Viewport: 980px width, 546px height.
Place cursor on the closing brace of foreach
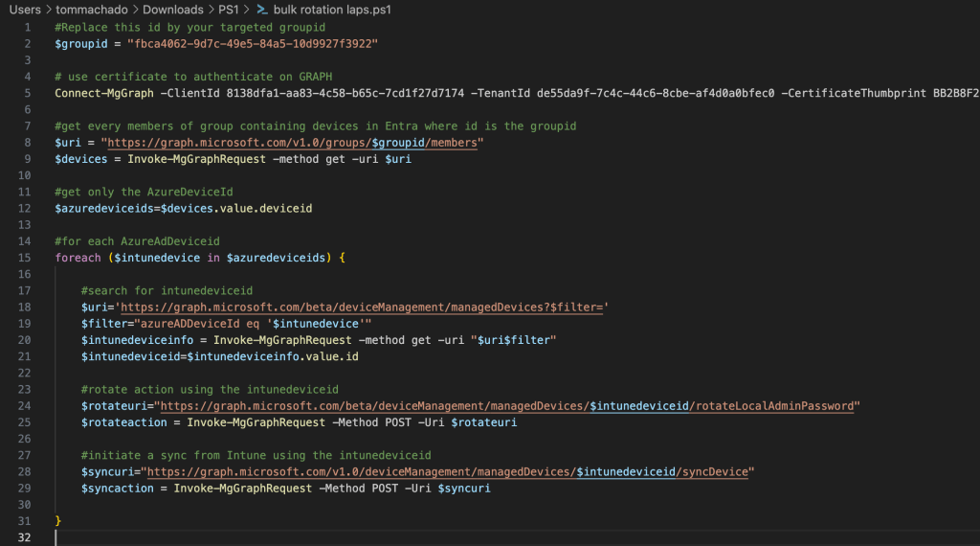pos(58,521)
